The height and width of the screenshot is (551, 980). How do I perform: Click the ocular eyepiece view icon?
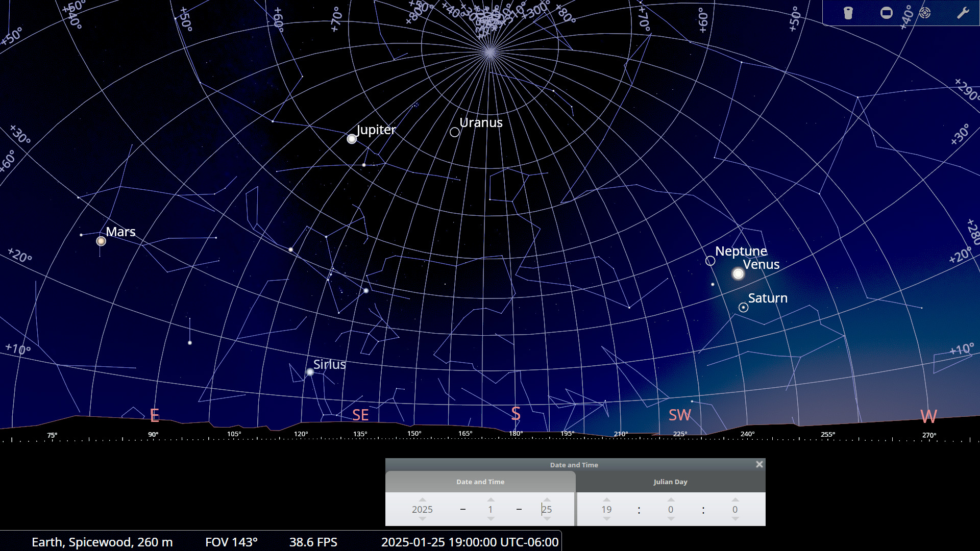(x=848, y=13)
